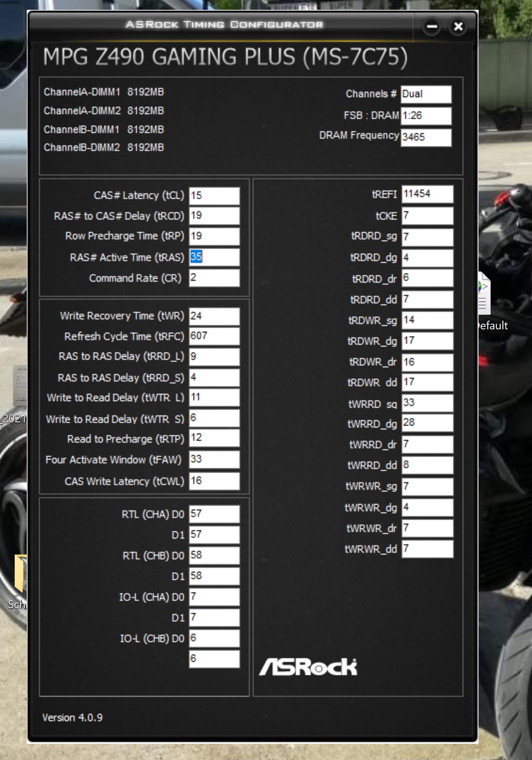Click the tRDWR_dr field

427,362
